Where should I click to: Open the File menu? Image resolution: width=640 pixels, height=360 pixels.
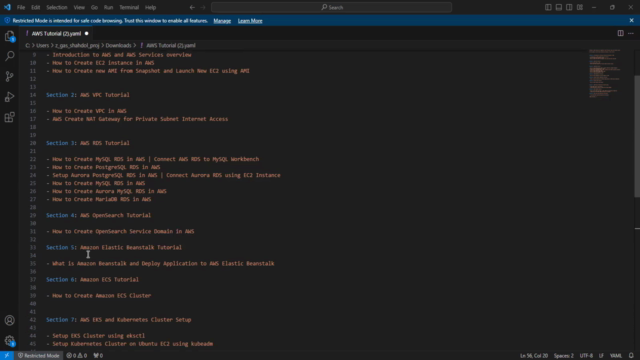point(21,7)
